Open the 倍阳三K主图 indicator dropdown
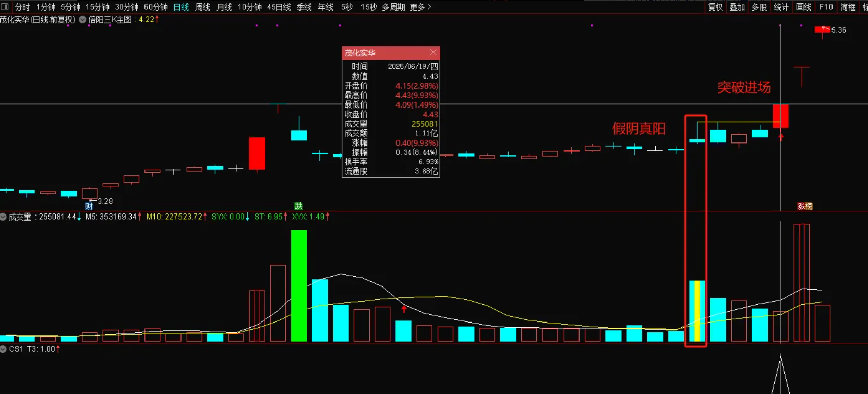This screenshot has width=868, height=394. pyautogui.click(x=82, y=20)
